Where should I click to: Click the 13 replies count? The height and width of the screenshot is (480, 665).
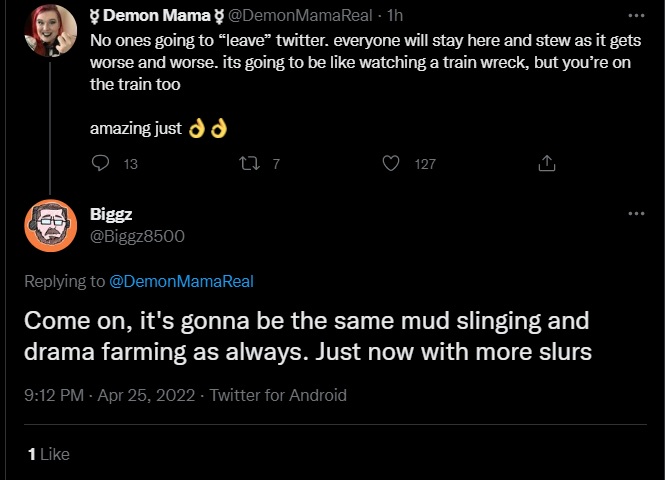pos(131,164)
